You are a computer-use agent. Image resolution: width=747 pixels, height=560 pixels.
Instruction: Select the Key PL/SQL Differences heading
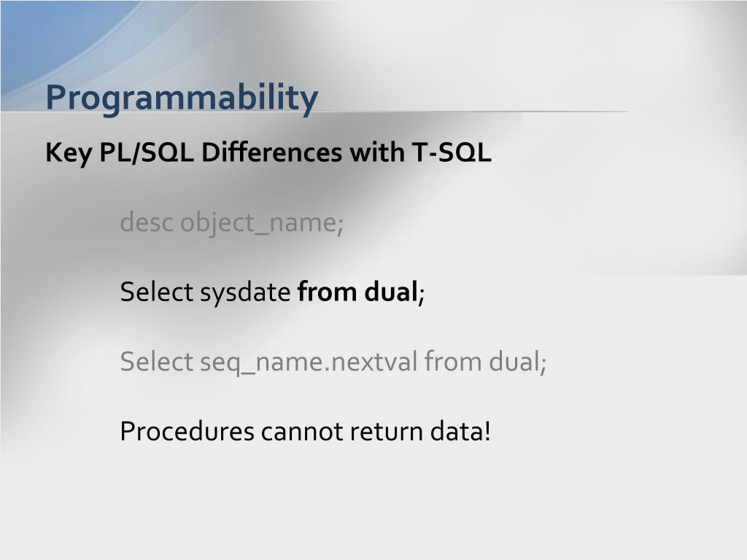pos(268,153)
